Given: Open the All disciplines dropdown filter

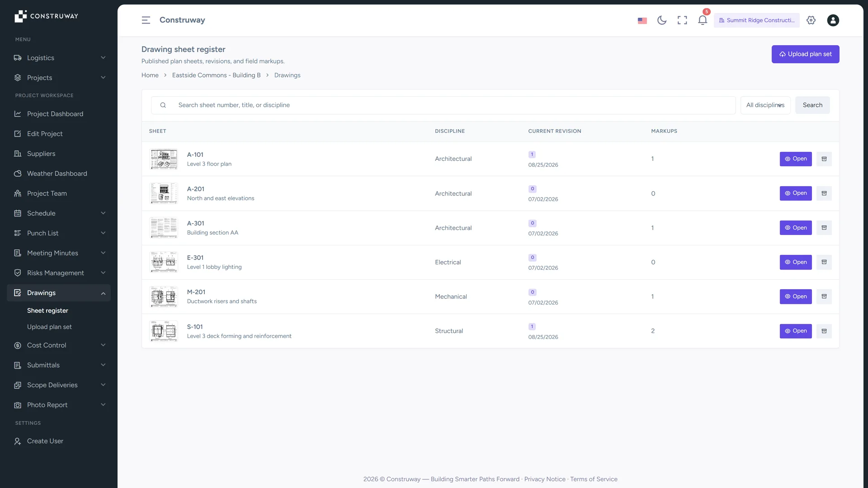Looking at the screenshot, I should 765,105.
